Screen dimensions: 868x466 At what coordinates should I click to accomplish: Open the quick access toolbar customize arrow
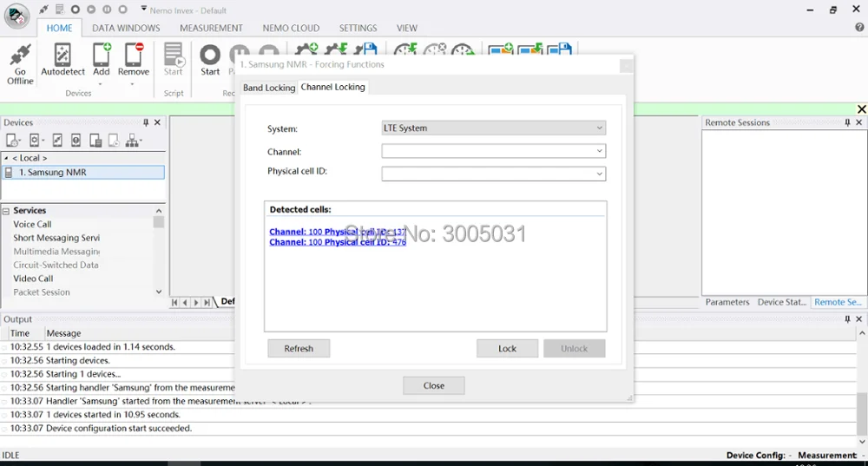tap(143, 9)
